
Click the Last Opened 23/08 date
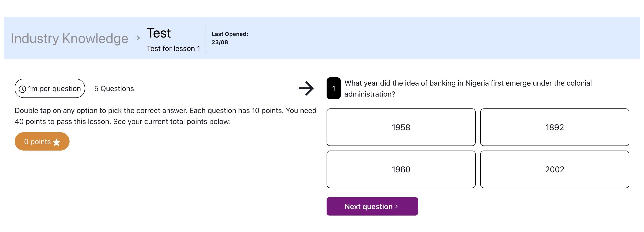click(220, 42)
